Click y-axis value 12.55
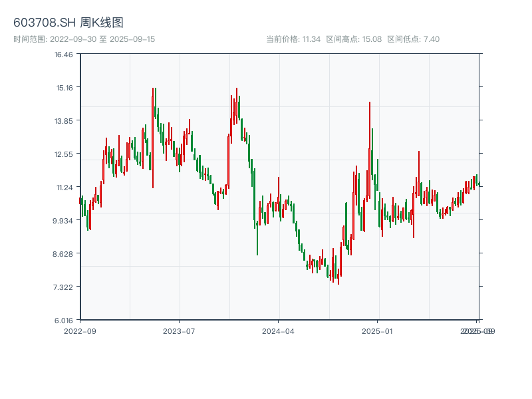This screenshot has height=399, width=532. (64, 154)
